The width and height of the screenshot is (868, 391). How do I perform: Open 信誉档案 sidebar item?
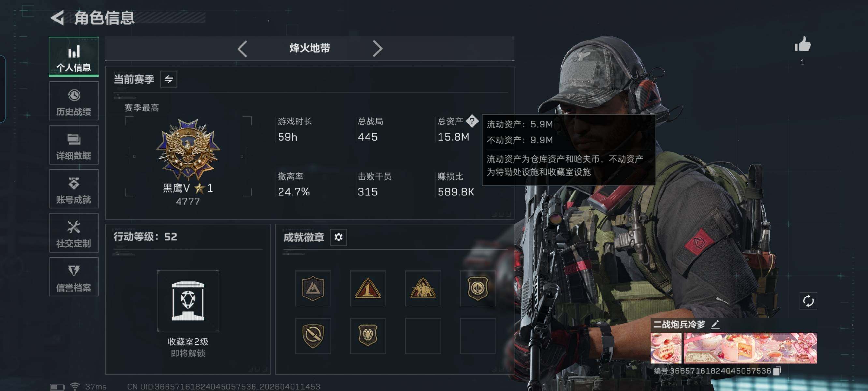pos(74,277)
